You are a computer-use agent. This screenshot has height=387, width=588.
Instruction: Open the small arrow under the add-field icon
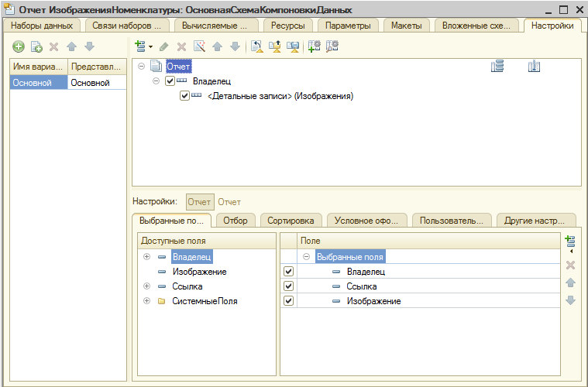(x=571, y=252)
